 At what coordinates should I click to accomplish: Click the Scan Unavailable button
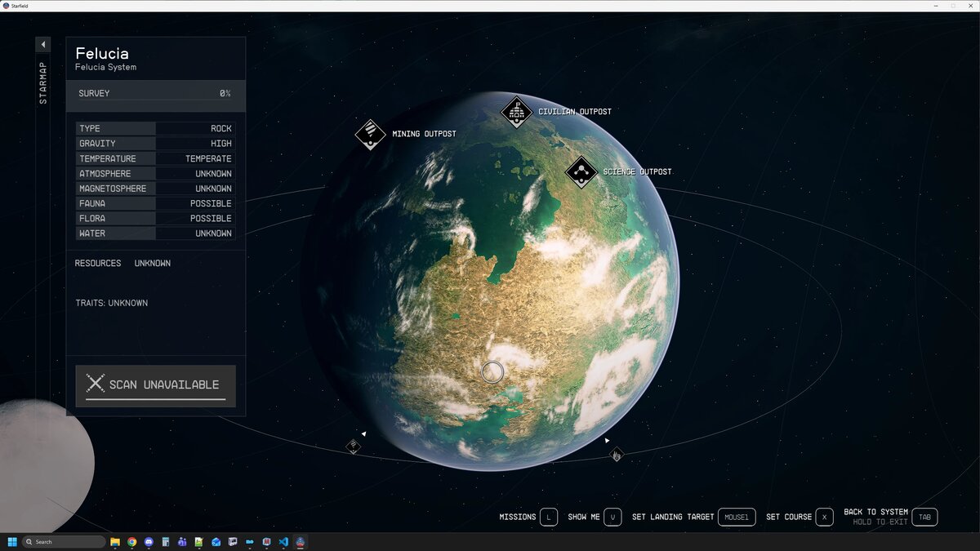pyautogui.click(x=156, y=385)
